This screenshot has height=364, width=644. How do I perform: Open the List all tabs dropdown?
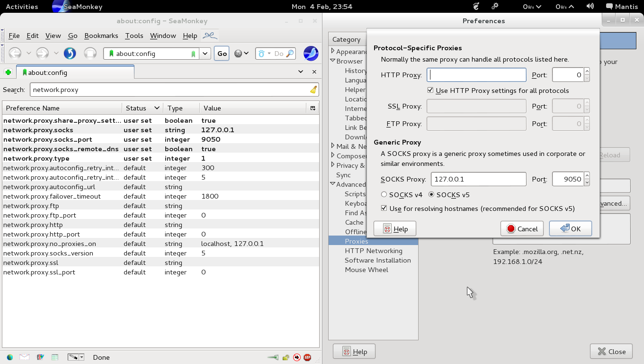301,72
